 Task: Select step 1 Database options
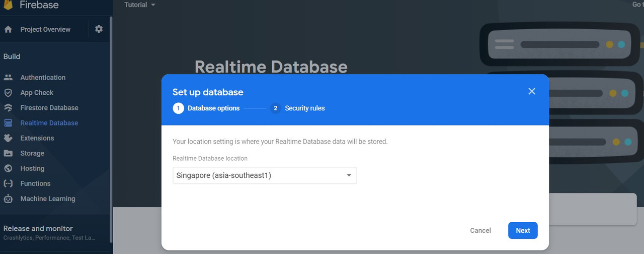pos(206,108)
